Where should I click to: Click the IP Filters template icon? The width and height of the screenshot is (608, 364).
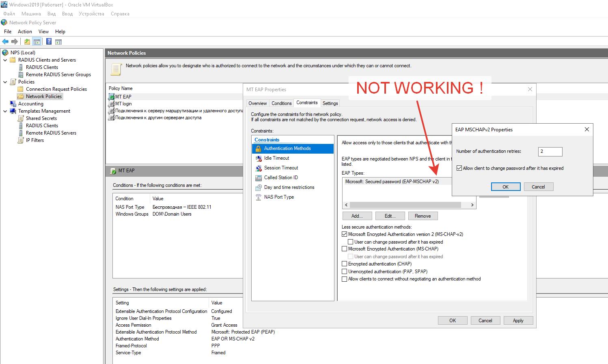pos(21,140)
